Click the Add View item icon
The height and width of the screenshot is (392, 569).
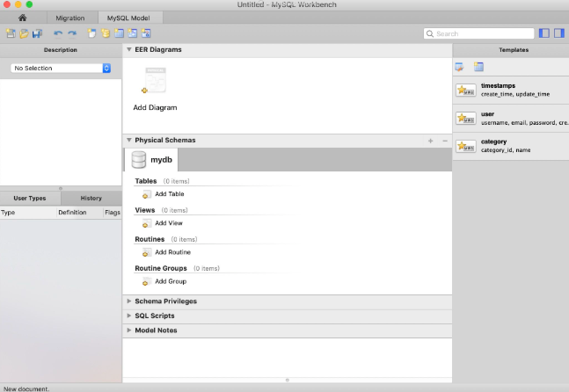tap(146, 223)
